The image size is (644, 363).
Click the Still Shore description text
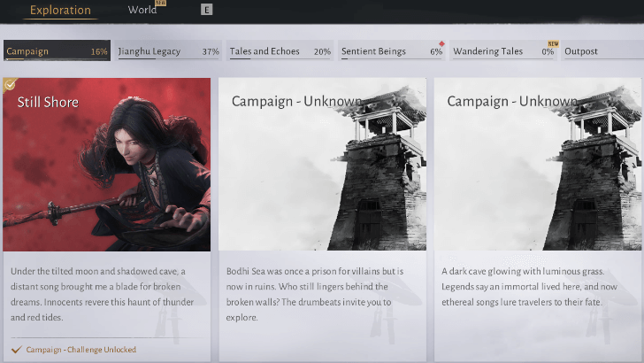tap(103, 294)
